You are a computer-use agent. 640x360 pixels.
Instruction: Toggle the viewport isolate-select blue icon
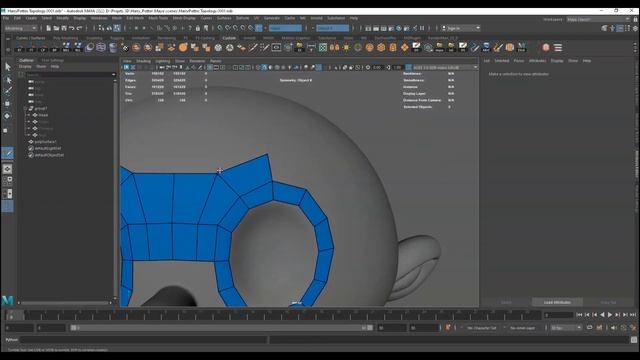tap(318, 67)
